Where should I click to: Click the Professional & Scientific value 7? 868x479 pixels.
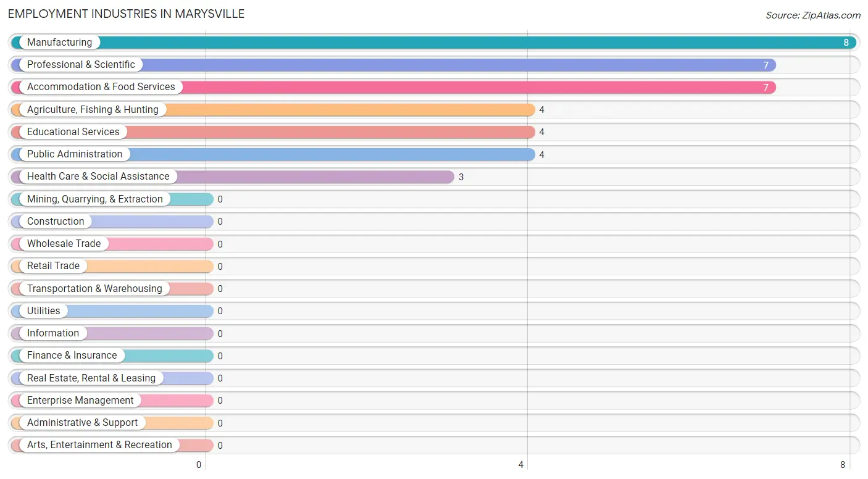click(766, 65)
